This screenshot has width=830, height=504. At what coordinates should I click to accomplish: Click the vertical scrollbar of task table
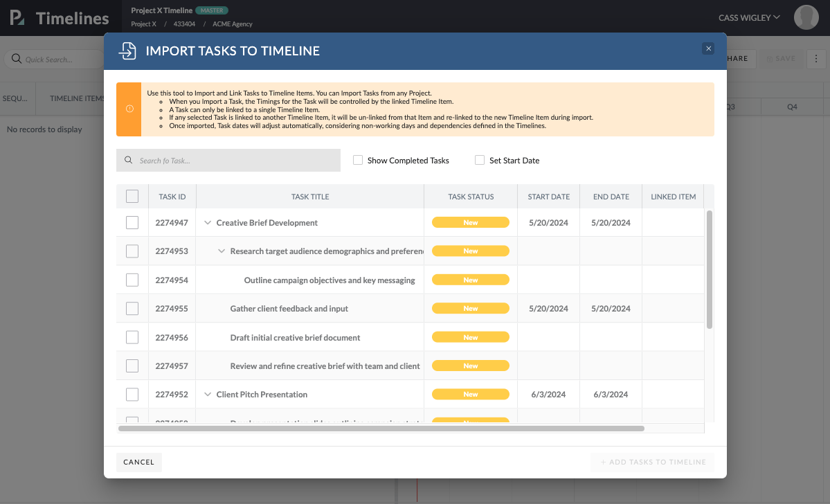click(710, 269)
